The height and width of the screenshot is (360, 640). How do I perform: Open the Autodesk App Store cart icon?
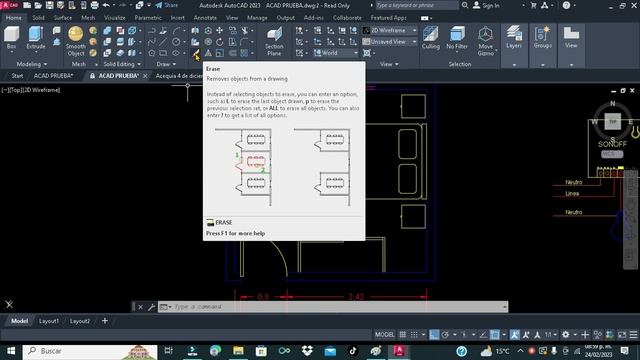pos(533,5)
